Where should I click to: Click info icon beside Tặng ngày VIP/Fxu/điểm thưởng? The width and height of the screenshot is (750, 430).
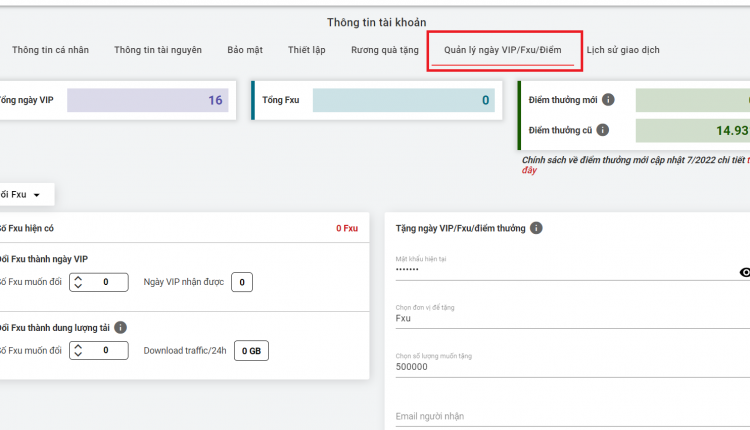click(536, 228)
